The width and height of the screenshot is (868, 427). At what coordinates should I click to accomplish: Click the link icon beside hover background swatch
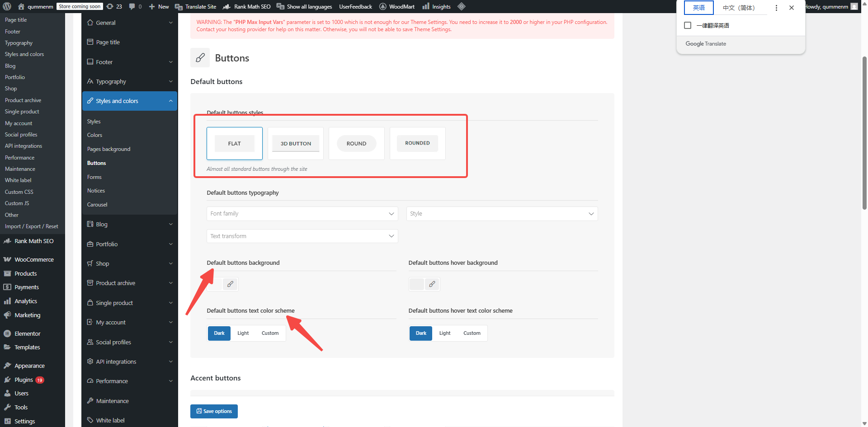point(432,284)
